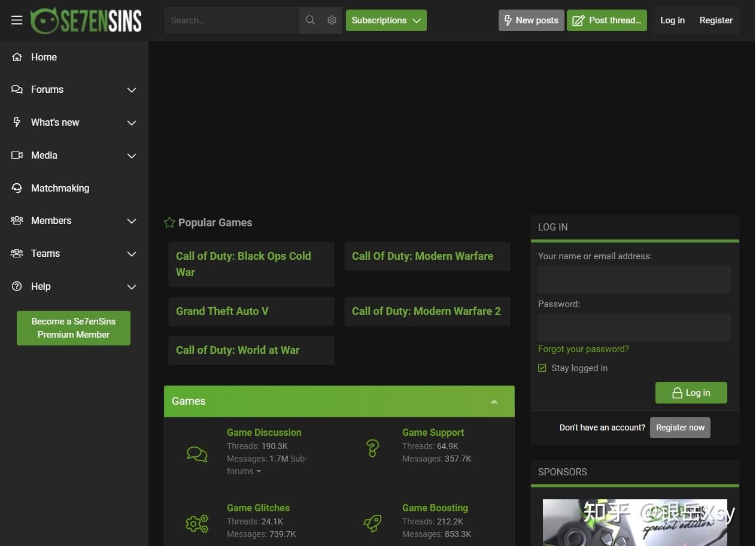Click the hamburger menu icon
Image resolution: width=756 pixels, height=546 pixels.
point(17,20)
